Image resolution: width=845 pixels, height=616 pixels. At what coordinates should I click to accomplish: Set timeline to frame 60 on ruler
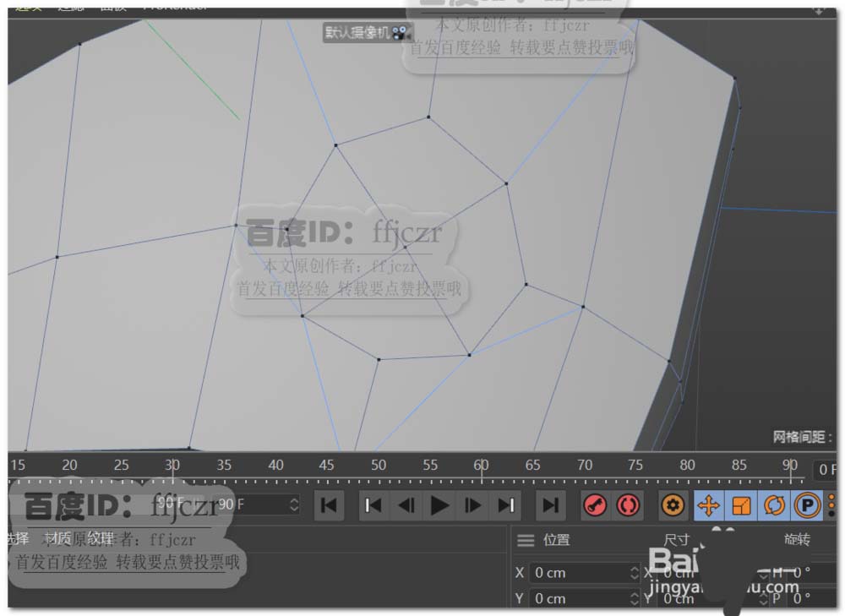482,465
